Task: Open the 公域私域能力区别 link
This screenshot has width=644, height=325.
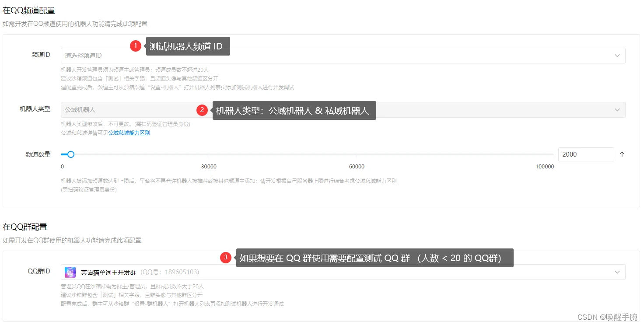Action: 129,133
